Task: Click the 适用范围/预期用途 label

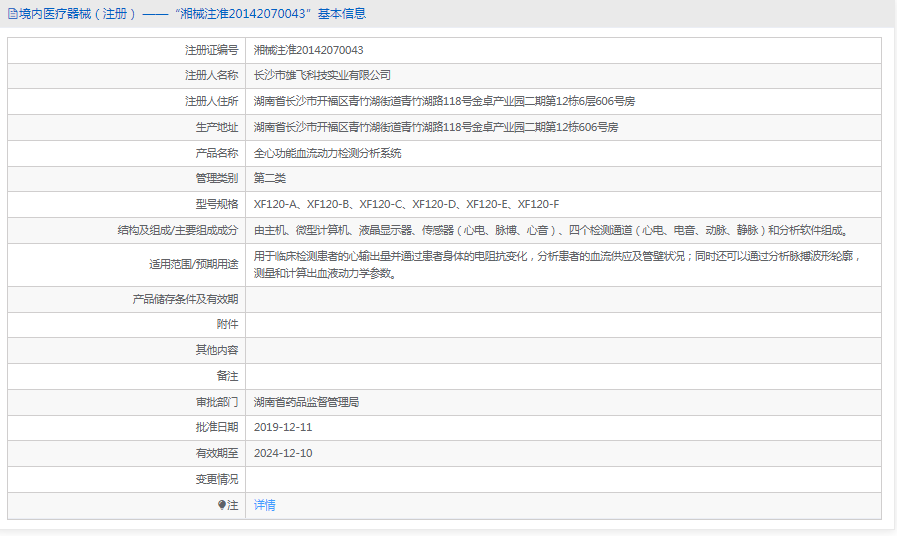Action: (x=193, y=264)
